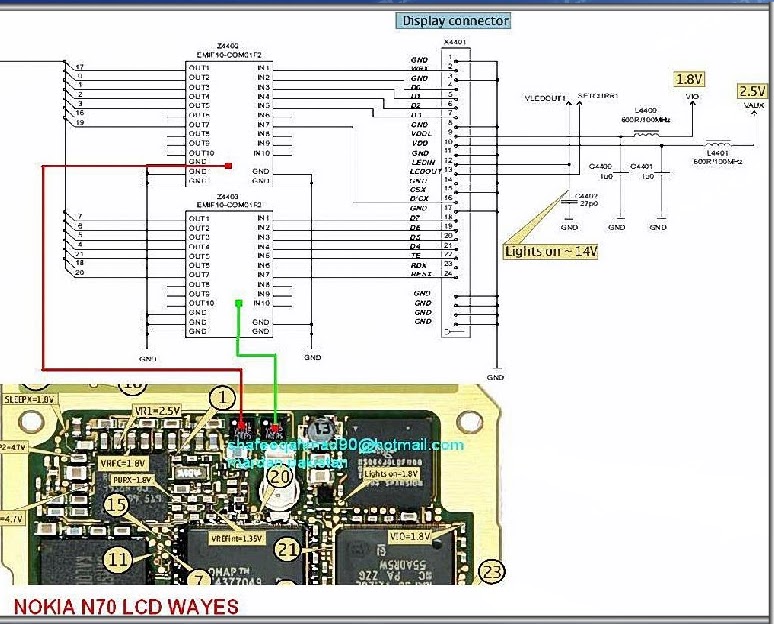Click circled test point number 15
Viewport: 774px width, 624px height.
pyautogui.click(x=117, y=505)
